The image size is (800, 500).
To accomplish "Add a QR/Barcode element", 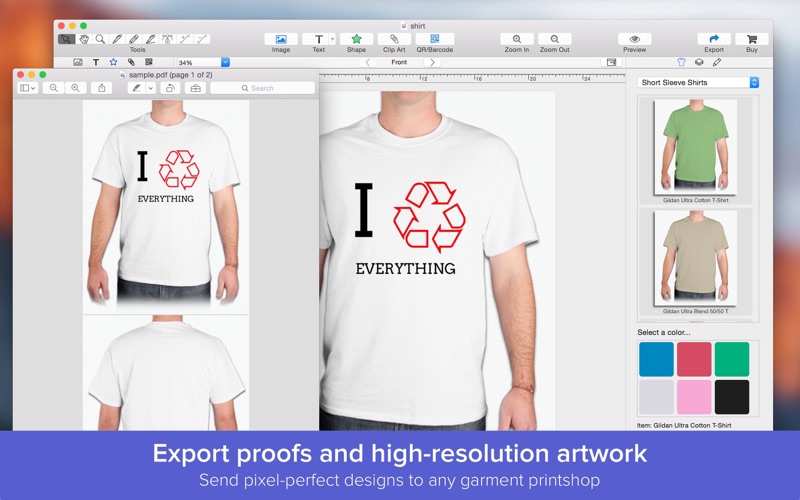I will click(x=435, y=39).
